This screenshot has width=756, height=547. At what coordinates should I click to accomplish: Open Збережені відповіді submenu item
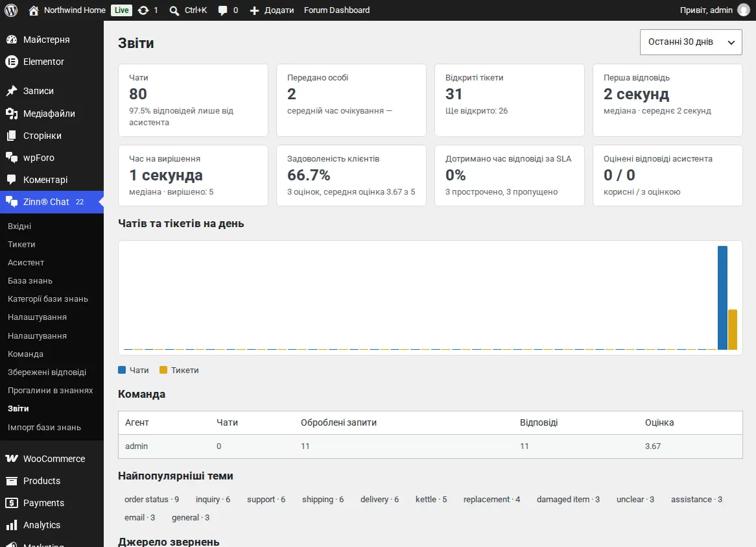pyautogui.click(x=47, y=372)
